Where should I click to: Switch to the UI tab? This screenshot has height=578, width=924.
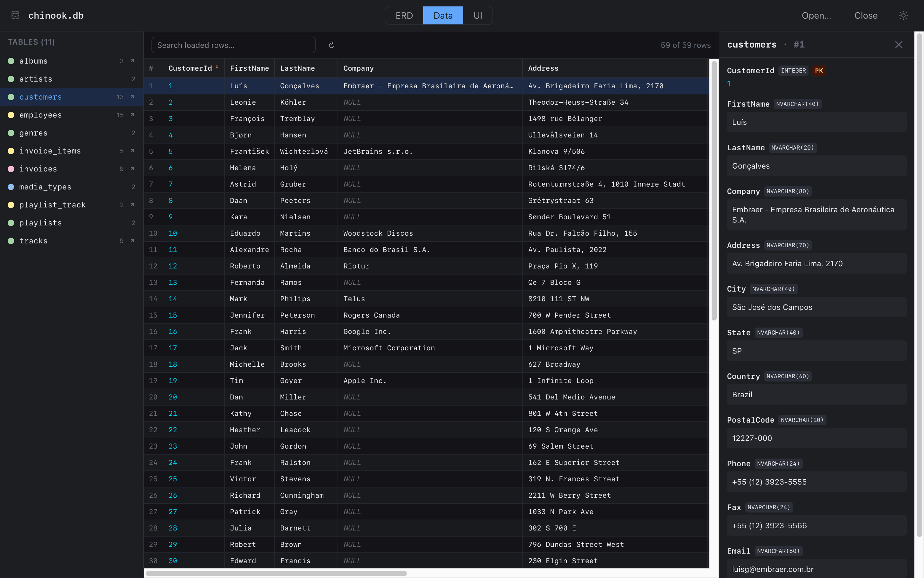point(478,15)
